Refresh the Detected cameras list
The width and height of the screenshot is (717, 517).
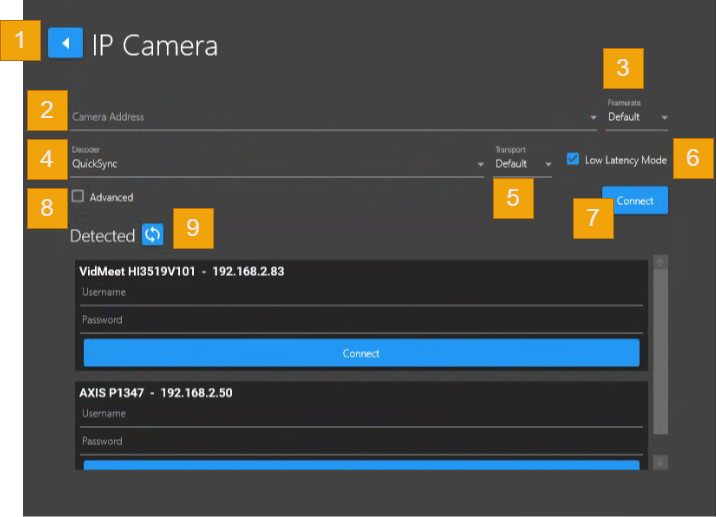coord(152,234)
